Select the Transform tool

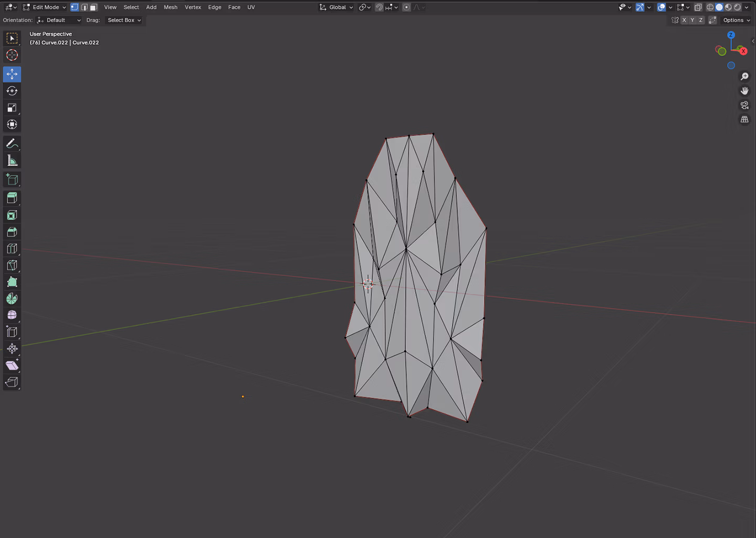[12, 125]
